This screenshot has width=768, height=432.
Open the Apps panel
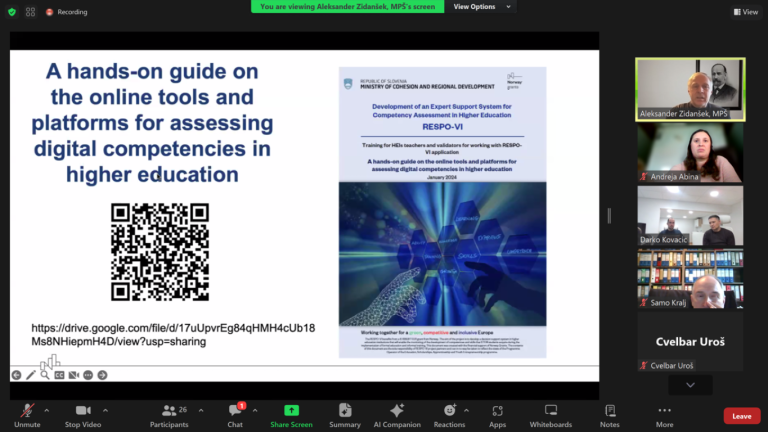coord(497,410)
